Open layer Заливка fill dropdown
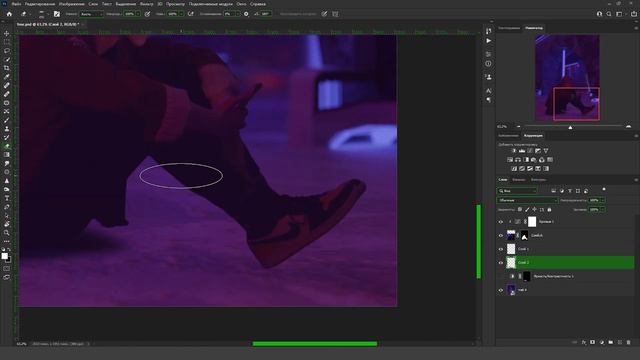This screenshot has height=360, width=640. (602, 209)
